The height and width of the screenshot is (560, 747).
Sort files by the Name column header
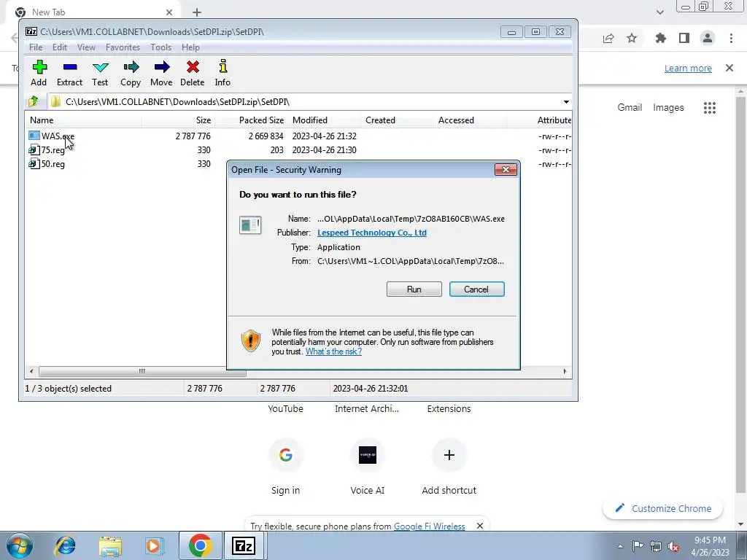83,120
